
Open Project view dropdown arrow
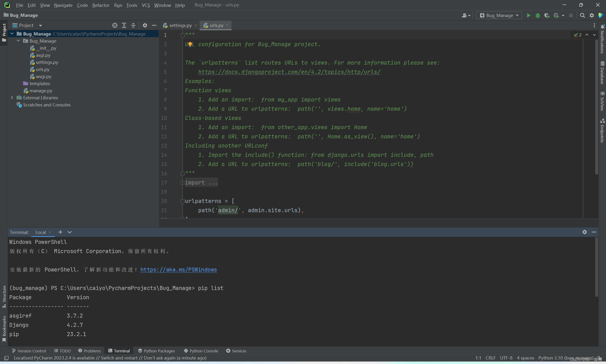[40, 26]
